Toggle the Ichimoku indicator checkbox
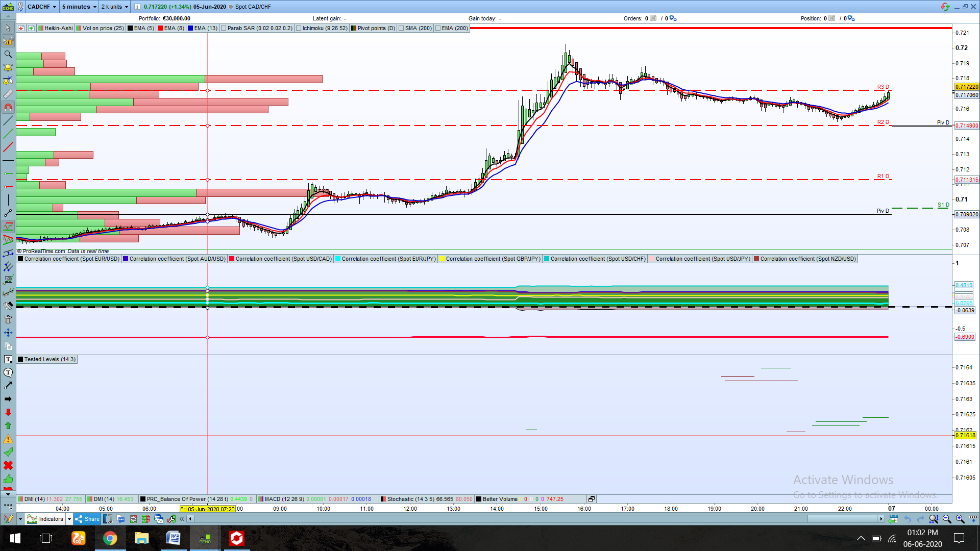 [x=299, y=29]
